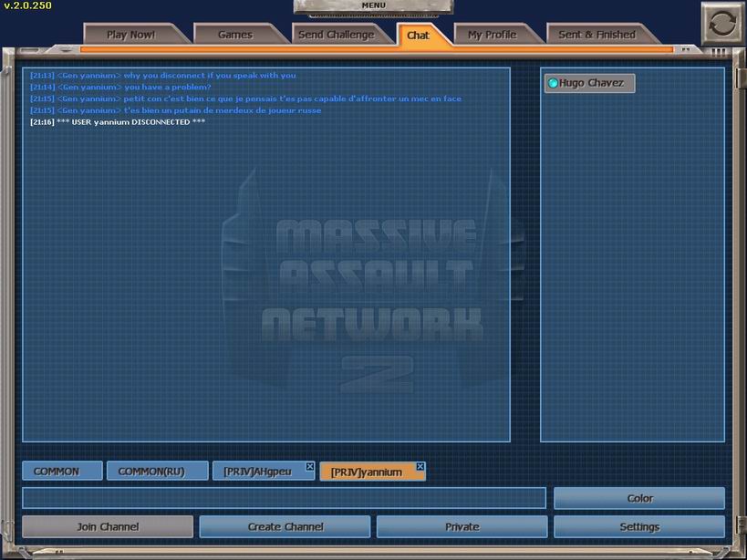Focus the chat message input field
This screenshot has width=747, height=560.
[x=284, y=498]
